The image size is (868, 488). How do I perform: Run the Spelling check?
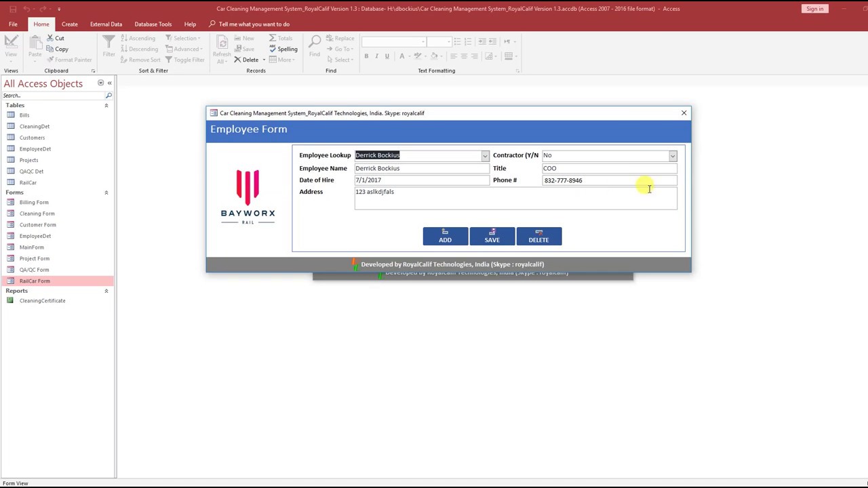283,49
